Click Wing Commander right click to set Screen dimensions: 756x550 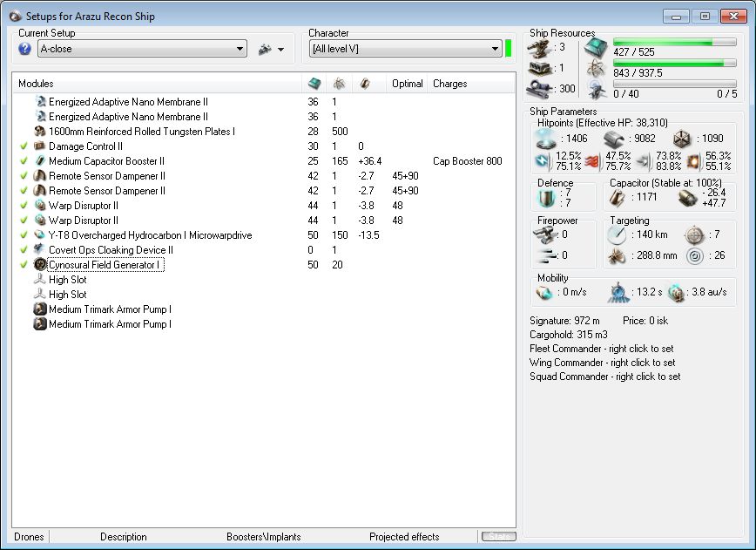pos(602,363)
